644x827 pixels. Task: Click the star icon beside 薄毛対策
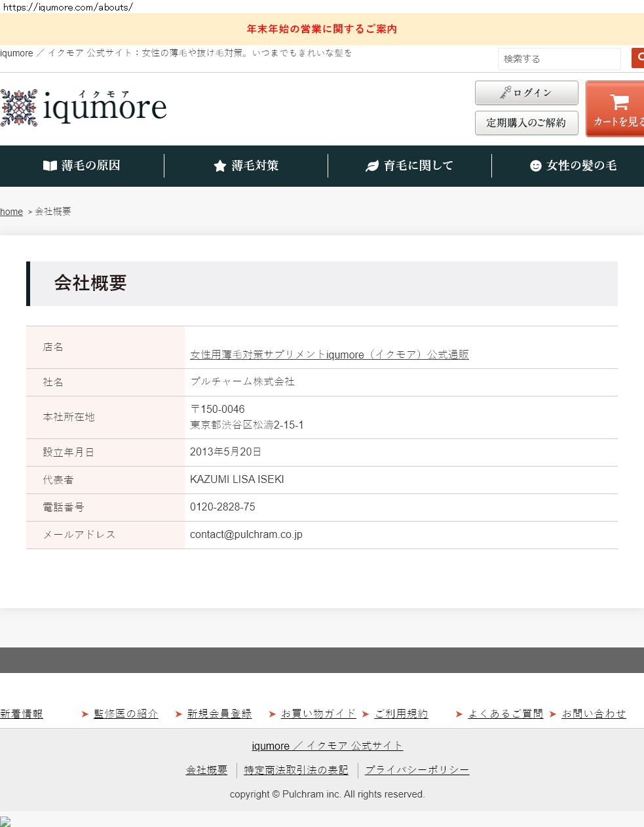click(220, 166)
